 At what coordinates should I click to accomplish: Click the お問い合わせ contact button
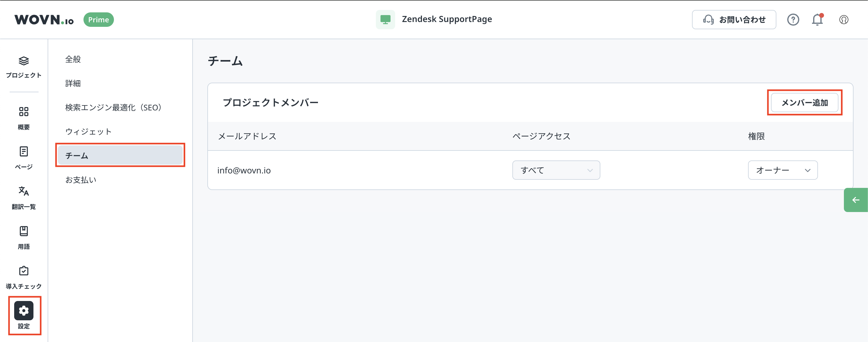pyautogui.click(x=734, y=20)
